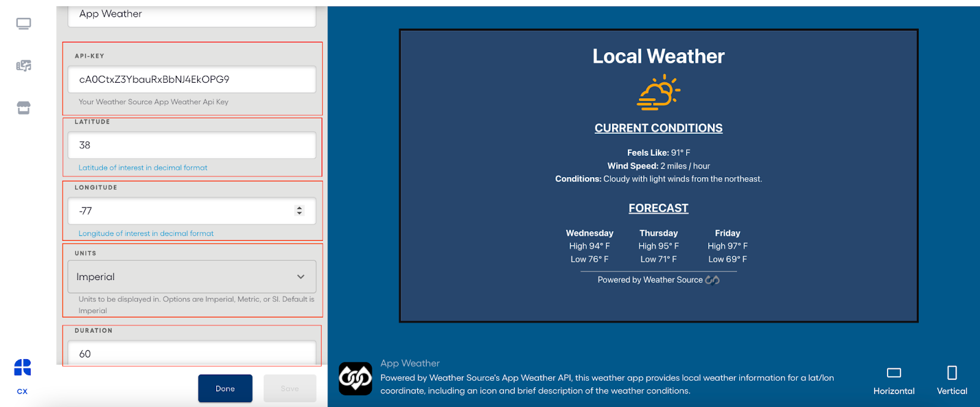Screen dimensions: 980x407
Task: Click 'Low 69° F' under Friday
Action: click(x=728, y=259)
